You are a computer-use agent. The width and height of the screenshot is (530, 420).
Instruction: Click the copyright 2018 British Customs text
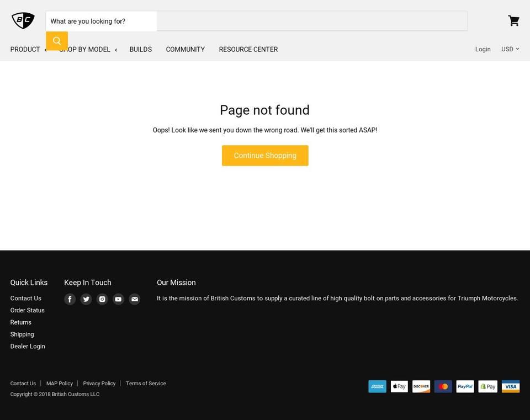tap(55, 394)
